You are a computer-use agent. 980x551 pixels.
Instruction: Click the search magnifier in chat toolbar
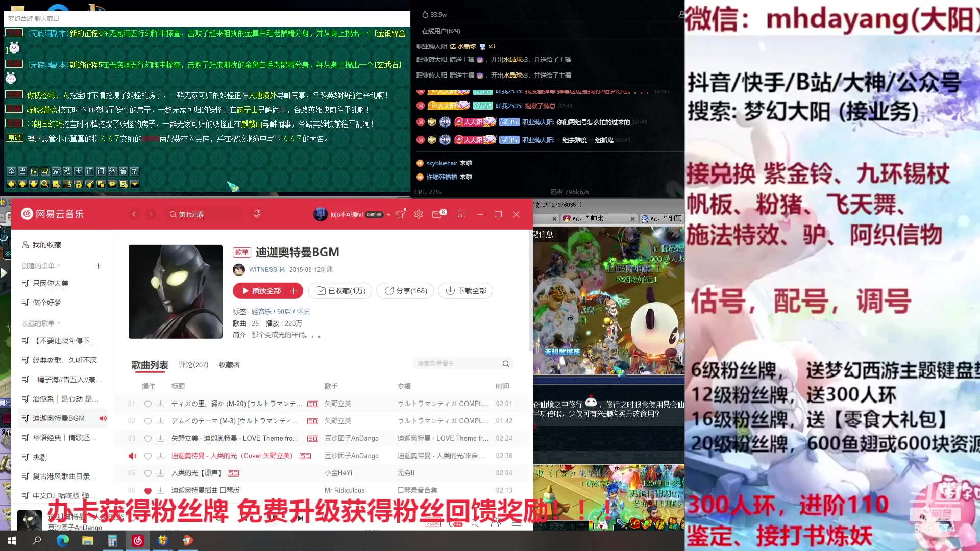[45, 184]
